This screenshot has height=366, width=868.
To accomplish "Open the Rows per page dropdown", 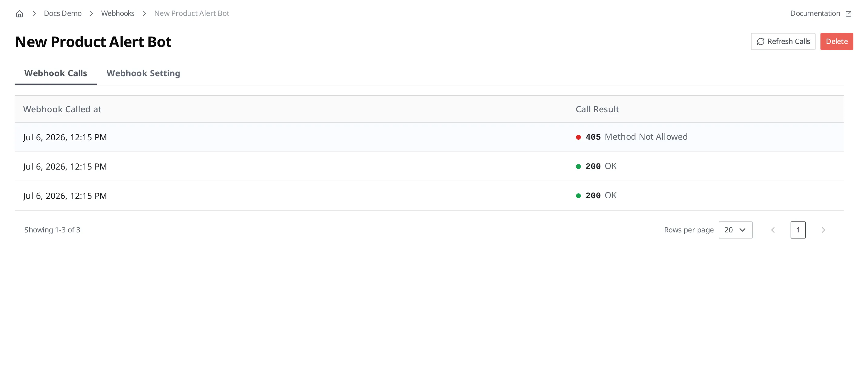I will click(735, 230).
